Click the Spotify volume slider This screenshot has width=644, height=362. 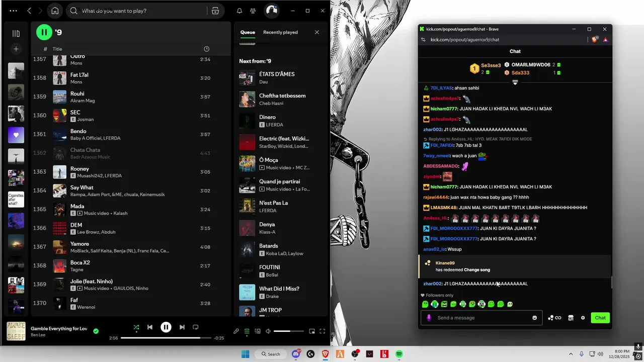coord(288,331)
